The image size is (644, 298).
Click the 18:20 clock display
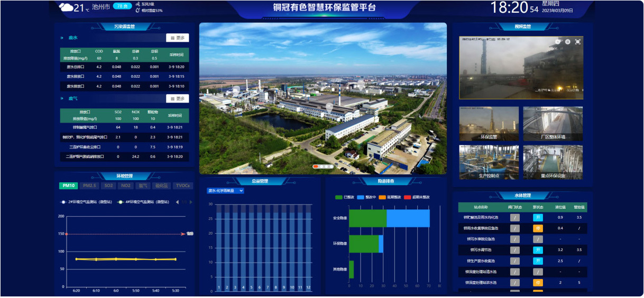click(510, 7)
